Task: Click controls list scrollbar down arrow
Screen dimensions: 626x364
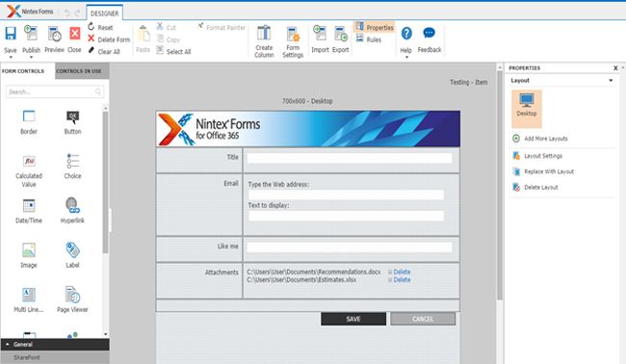Action: coord(105,334)
